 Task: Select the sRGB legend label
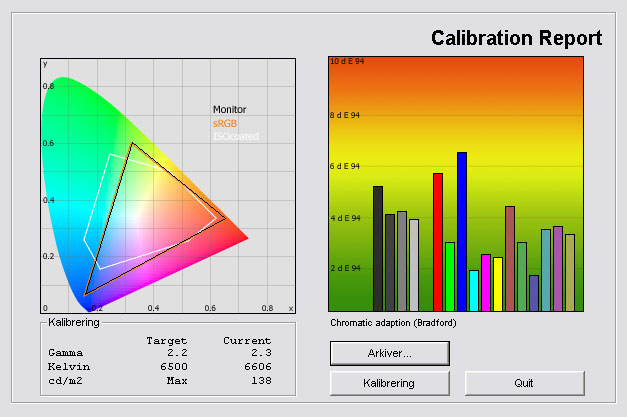[225, 124]
